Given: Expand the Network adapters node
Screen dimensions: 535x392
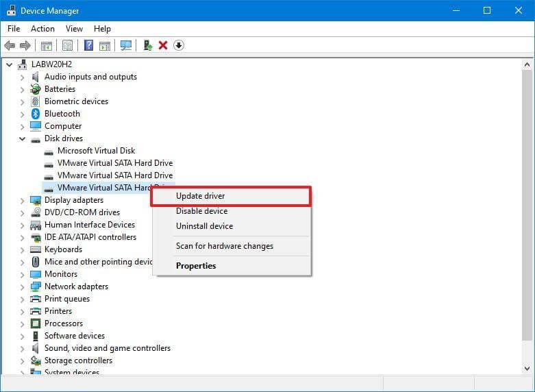Looking at the screenshot, I should point(22,286).
